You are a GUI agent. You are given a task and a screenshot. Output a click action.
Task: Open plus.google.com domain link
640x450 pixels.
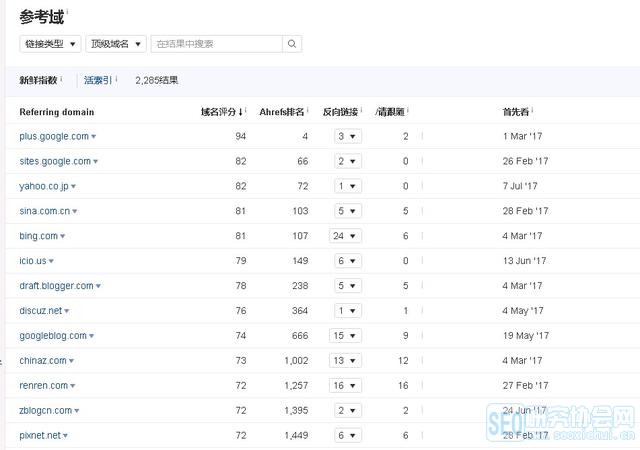[54, 136]
